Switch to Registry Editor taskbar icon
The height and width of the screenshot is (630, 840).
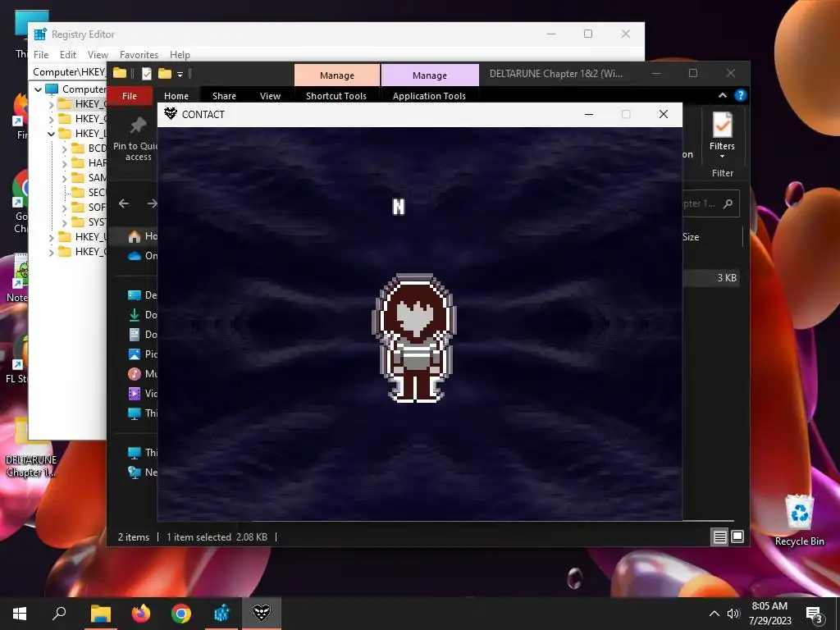(221, 613)
